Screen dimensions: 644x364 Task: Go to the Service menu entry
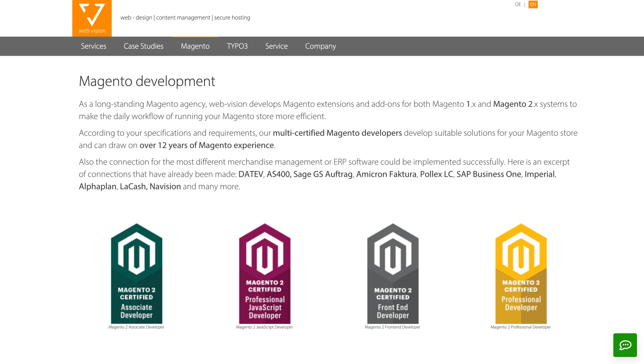point(276,46)
